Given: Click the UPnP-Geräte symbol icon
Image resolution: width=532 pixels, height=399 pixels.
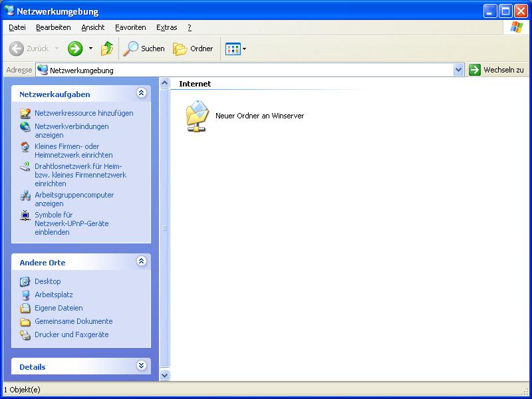Looking at the screenshot, I should tap(25, 215).
